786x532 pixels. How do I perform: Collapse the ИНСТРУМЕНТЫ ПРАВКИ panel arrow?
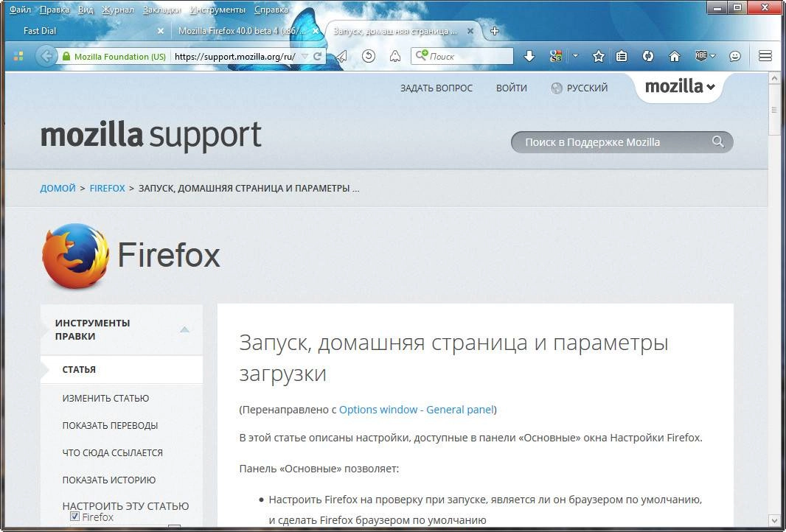pyautogui.click(x=184, y=329)
